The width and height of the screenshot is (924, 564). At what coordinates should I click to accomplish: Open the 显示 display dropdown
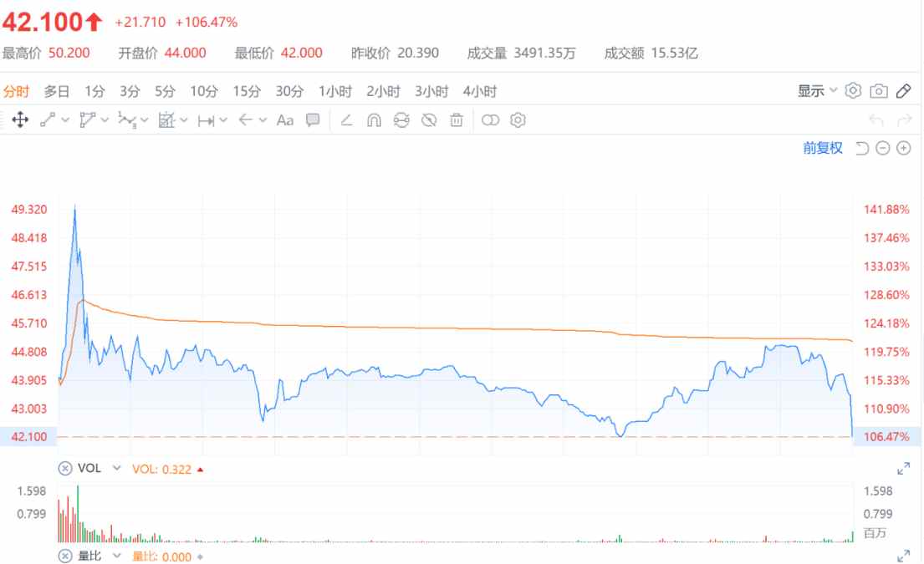coord(817,91)
